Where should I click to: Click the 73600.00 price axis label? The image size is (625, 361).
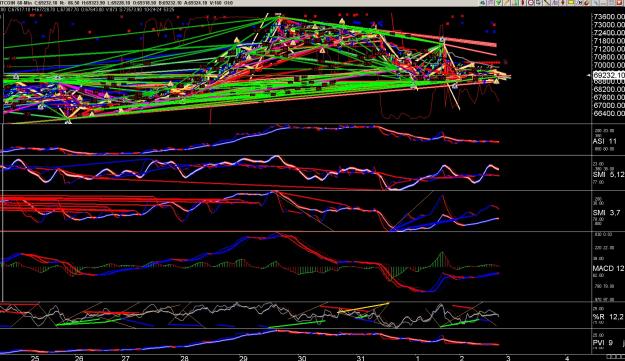click(x=609, y=17)
